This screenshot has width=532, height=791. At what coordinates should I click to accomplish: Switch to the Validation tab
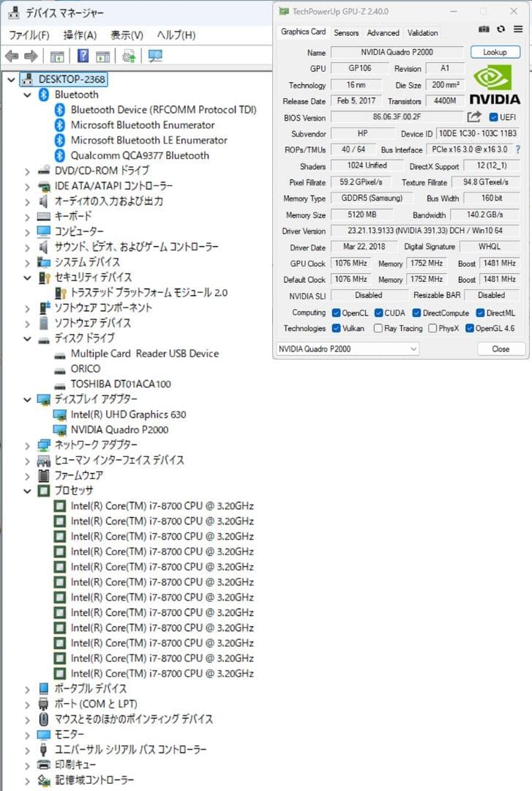pos(422,33)
